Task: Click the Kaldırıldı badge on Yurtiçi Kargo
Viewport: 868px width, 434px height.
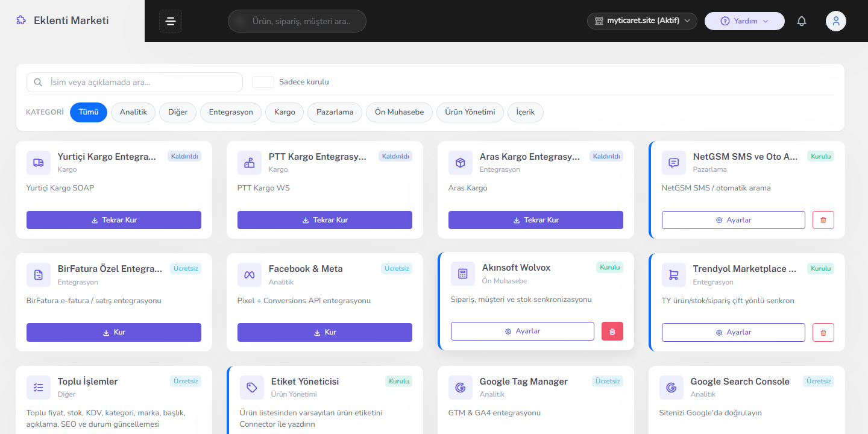Action: click(184, 156)
